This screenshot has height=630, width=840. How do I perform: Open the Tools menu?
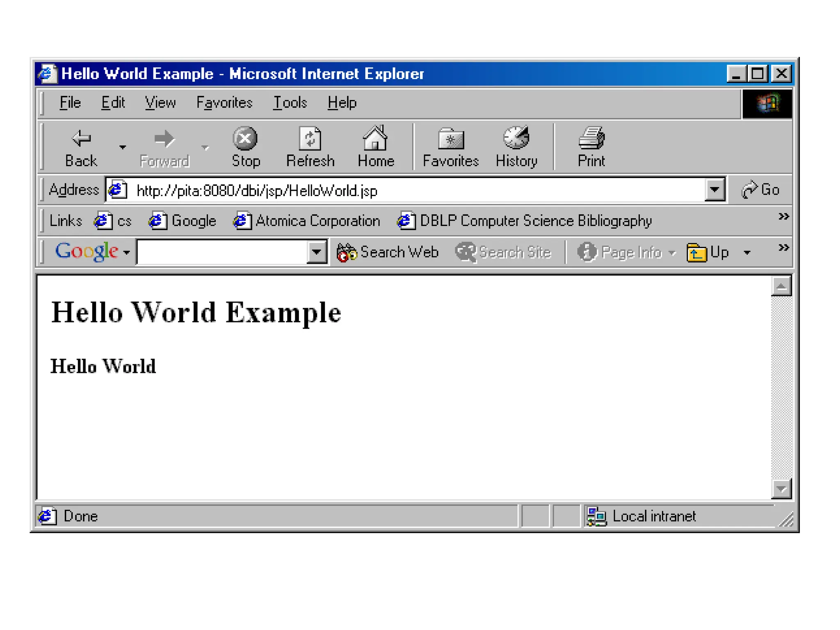pos(290,103)
